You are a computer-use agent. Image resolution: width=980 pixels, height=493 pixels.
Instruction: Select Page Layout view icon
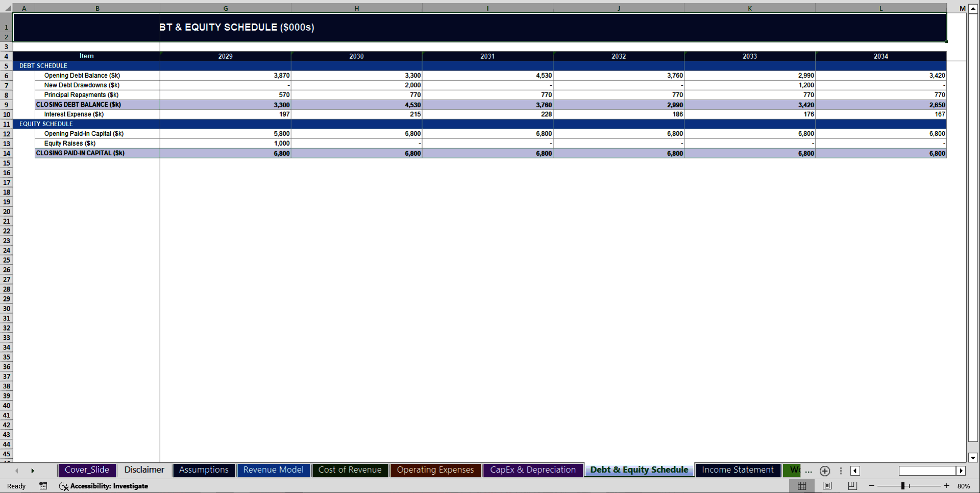tap(827, 486)
